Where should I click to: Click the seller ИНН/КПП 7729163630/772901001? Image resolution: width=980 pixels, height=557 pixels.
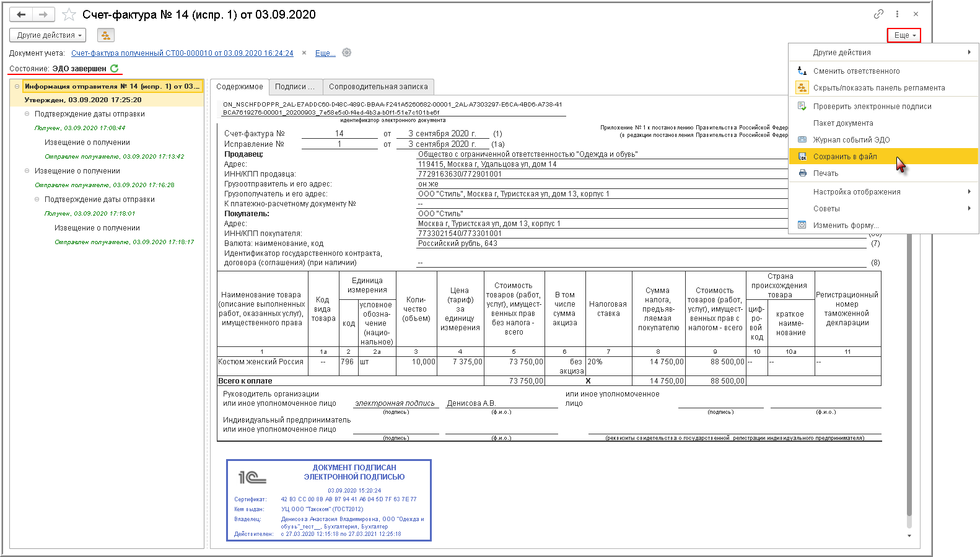[460, 174]
